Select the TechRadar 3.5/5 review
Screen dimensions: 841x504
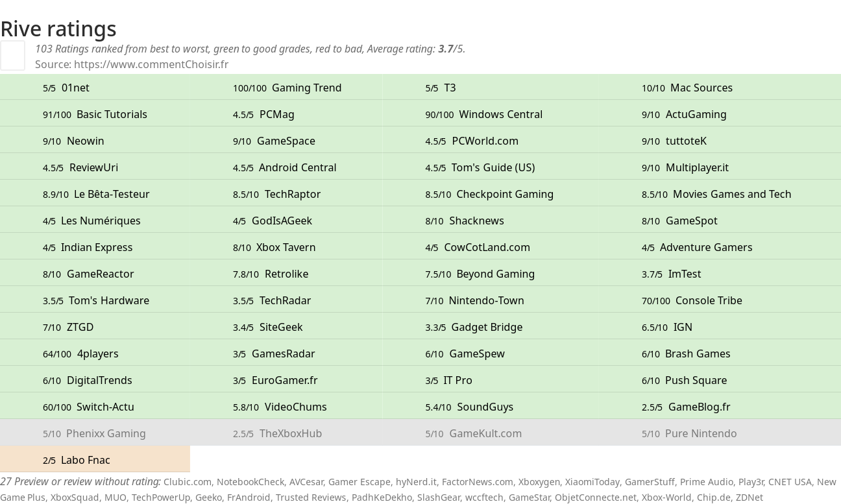click(272, 300)
